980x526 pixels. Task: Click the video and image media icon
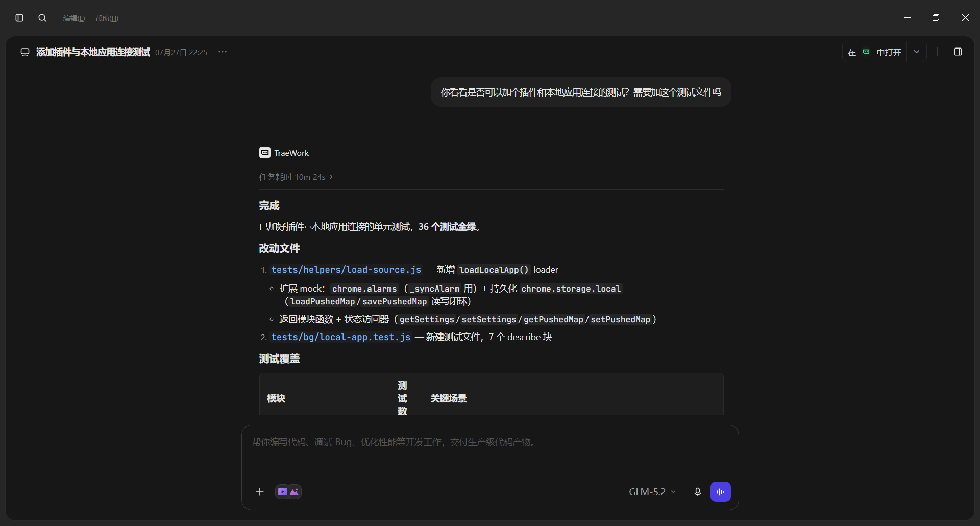pos(288,492)
